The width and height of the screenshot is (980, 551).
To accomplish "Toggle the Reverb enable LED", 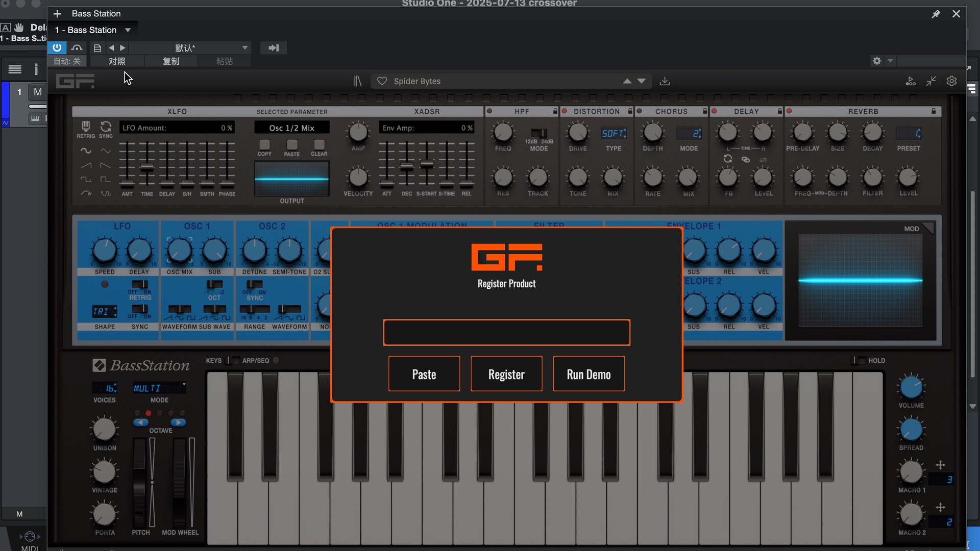I will click(789, 111).
